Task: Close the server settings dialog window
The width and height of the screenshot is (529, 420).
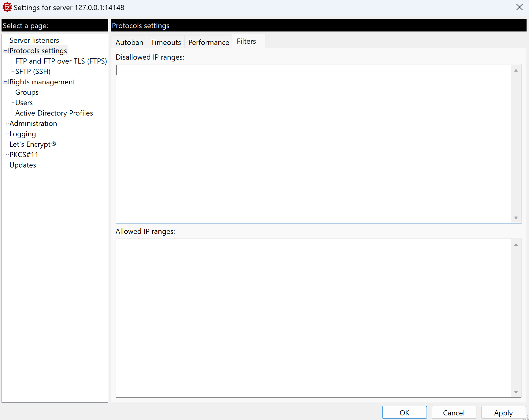Action: [x=519, y=7]
